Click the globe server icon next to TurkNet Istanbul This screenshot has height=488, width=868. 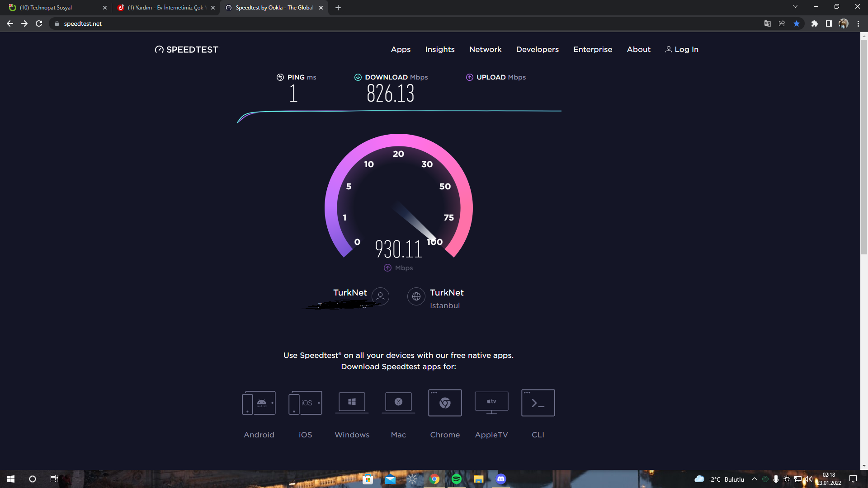pyautogui.click(x=416, y=296)
